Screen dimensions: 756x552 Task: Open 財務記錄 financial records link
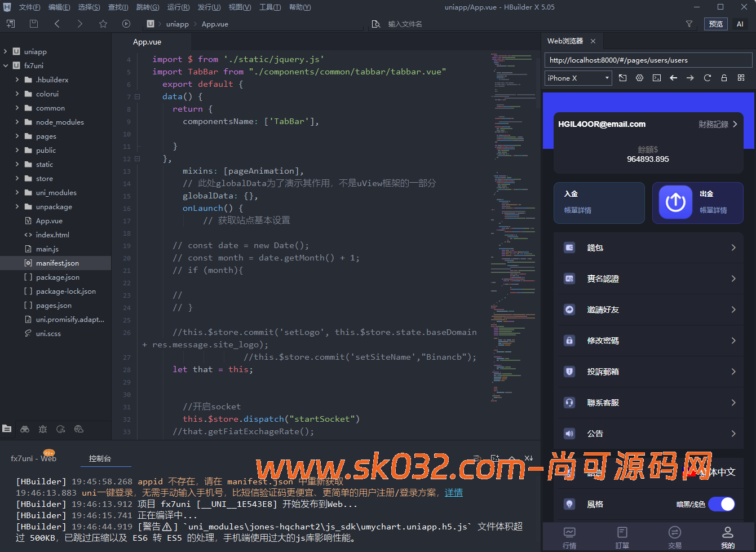(x=718, y=124)
